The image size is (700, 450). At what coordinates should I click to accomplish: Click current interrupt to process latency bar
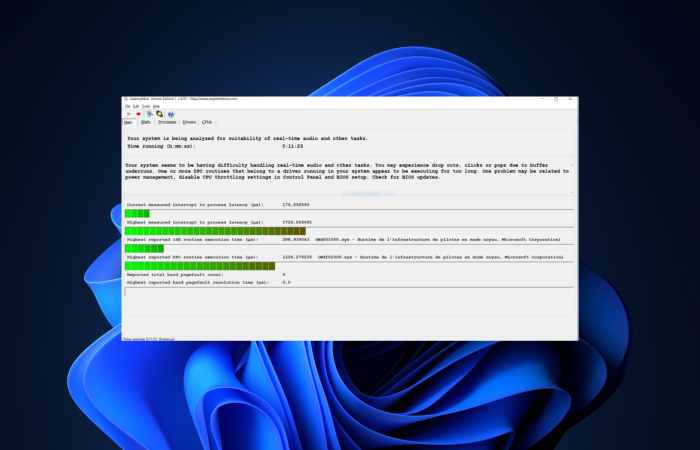(349, 213)
